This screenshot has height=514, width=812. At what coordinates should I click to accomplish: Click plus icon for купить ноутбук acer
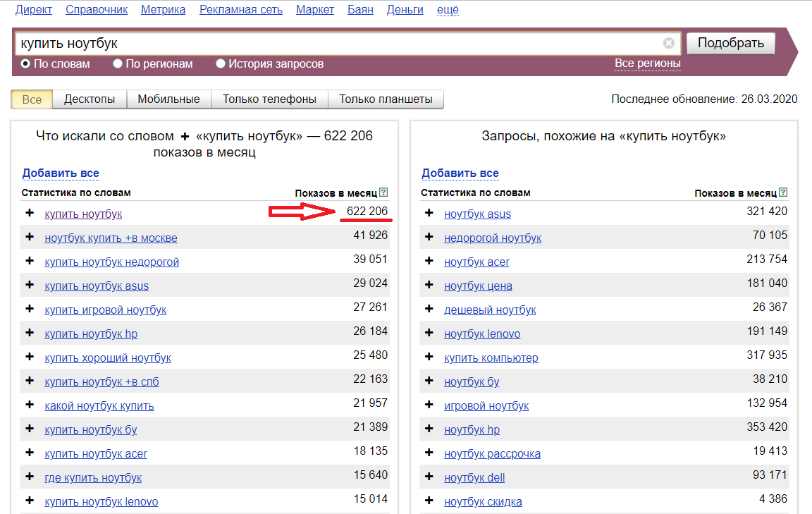[x=30, y=453]
